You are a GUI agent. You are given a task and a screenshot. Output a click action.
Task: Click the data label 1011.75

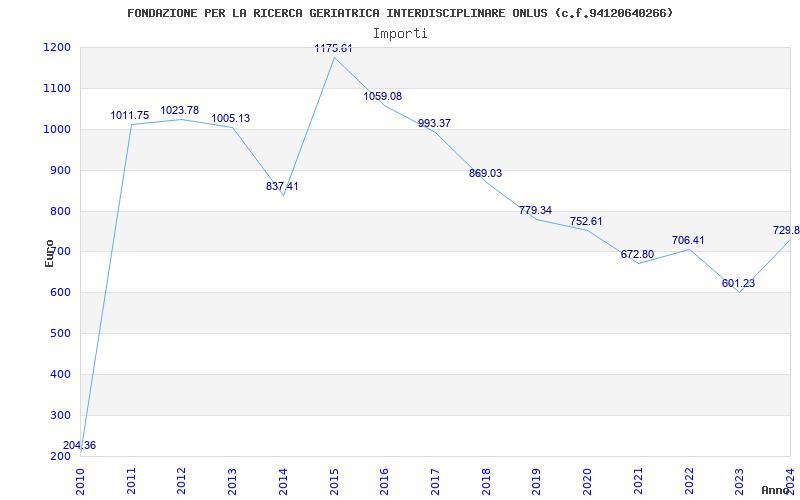point(130,116)
